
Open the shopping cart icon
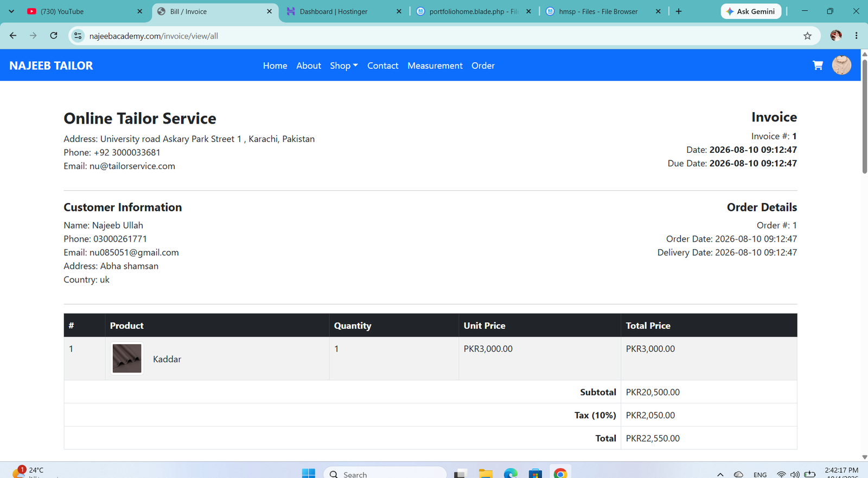818,66
